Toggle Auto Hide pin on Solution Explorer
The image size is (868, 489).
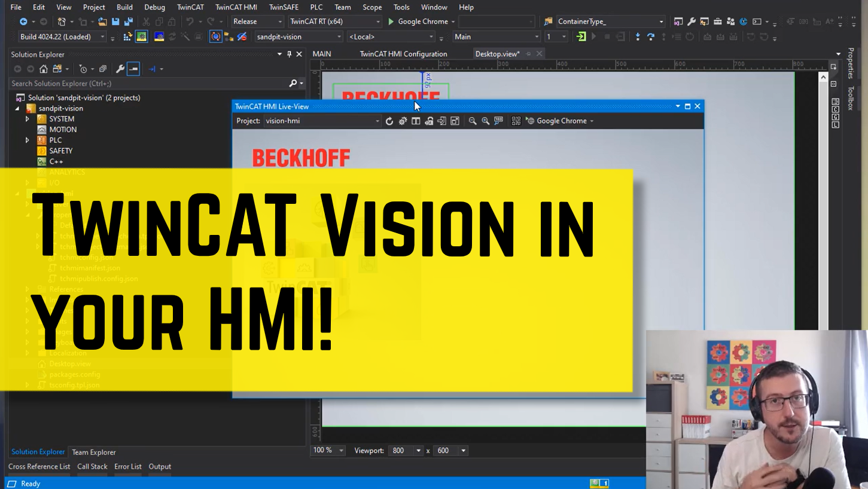pos(290,54)
